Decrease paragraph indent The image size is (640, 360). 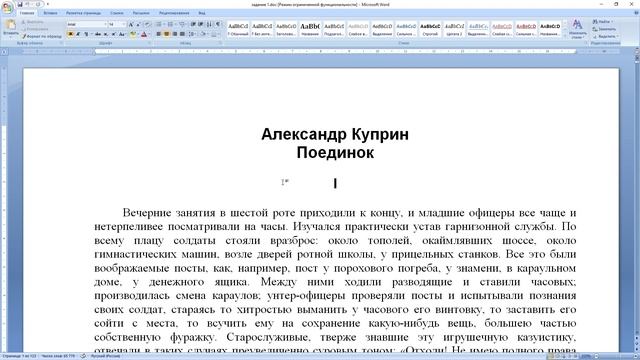pos(193,24)
